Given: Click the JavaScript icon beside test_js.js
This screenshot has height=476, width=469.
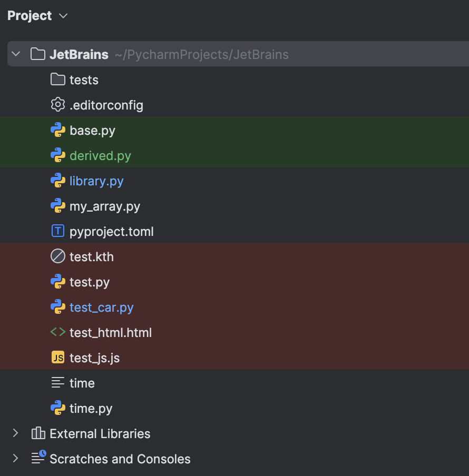Looking at the screenshot, I should (58, 358).
